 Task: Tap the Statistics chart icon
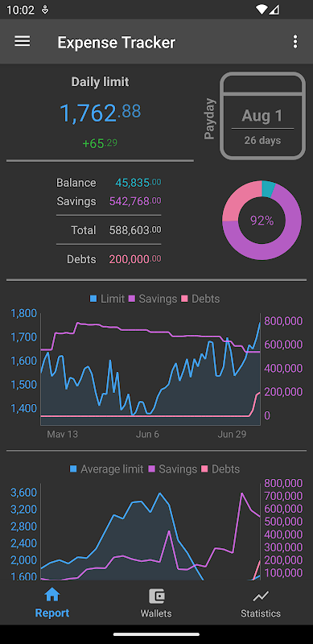click(x=261, y=596)
